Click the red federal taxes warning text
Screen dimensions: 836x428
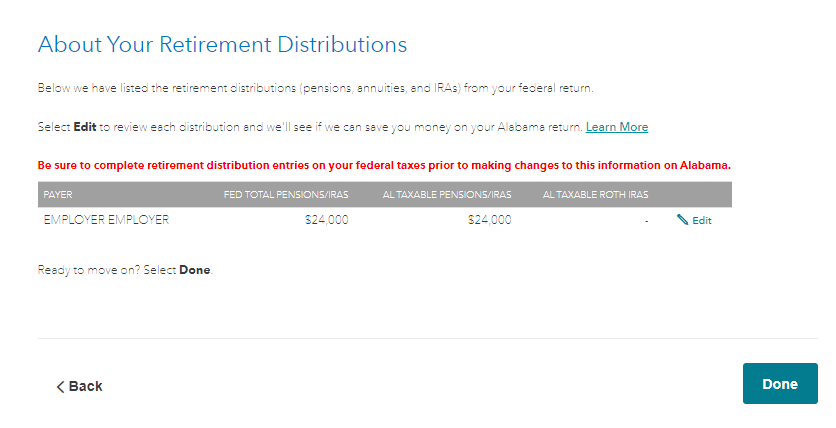[384, 164]
